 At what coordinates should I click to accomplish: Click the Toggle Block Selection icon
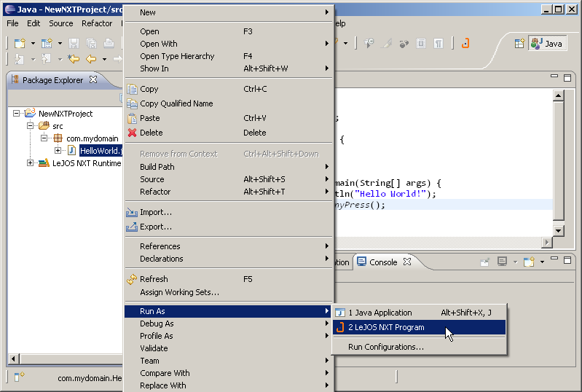[421, 44]
